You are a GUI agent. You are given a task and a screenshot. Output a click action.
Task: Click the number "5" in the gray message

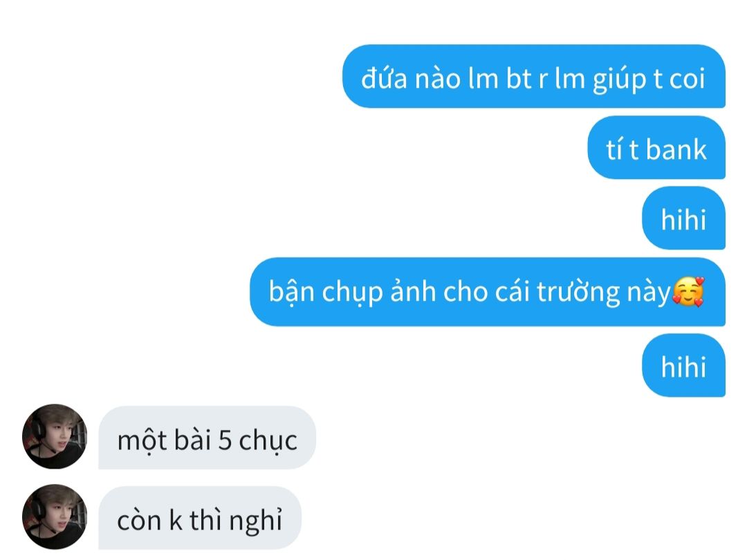coord(225,440)
